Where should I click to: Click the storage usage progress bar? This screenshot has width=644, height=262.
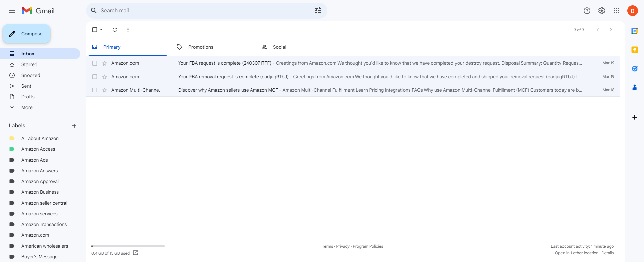click(128, 246)
